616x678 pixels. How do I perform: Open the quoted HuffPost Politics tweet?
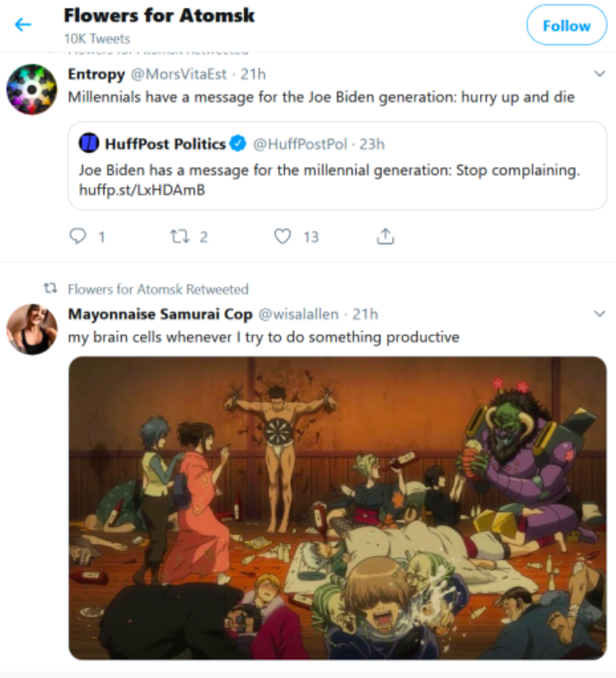[425, 170]
